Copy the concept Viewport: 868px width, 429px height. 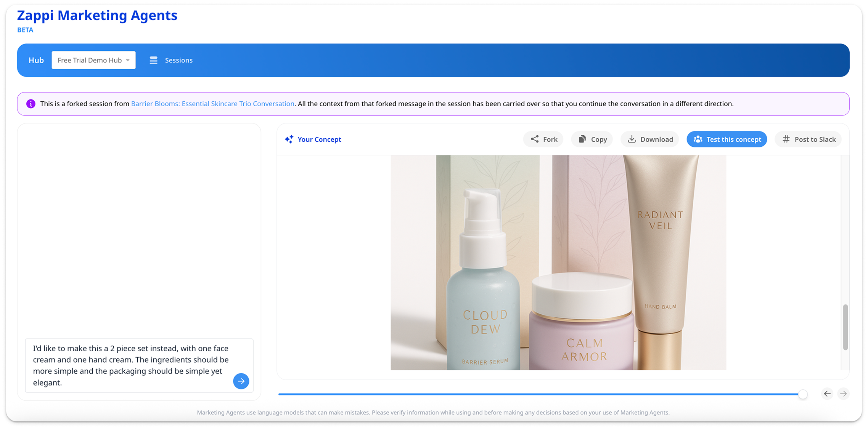pos(592,139)
